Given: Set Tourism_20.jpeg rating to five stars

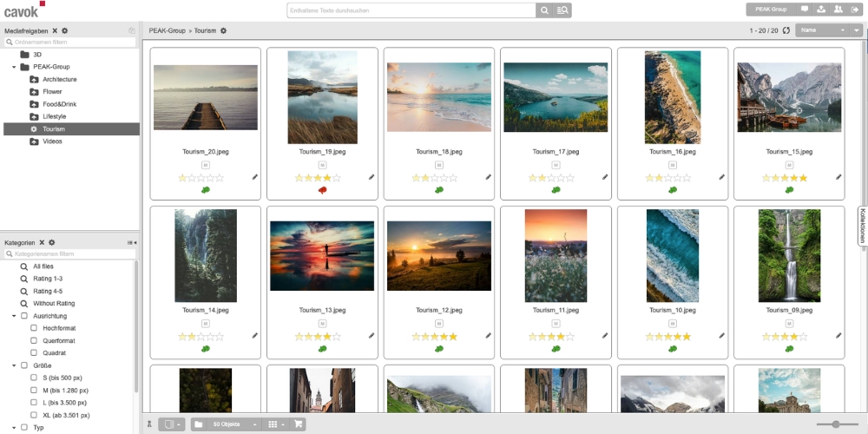Looking at the screenshot, I should [220, 178].
